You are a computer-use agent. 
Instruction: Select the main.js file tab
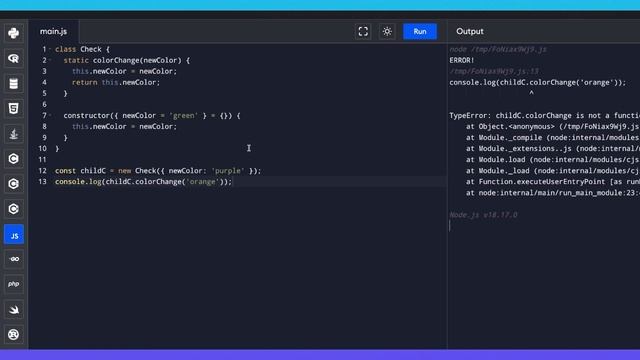pyautogui.click(x=53, y=31)
